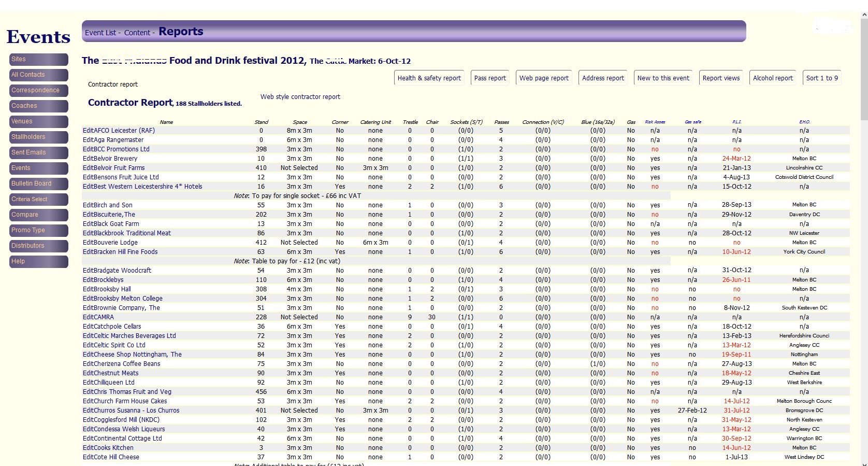Select the Sort 1 to 9 button
The width and height of the screenshot is (868, 466).
pyautogui.click(x=822, y=78)
